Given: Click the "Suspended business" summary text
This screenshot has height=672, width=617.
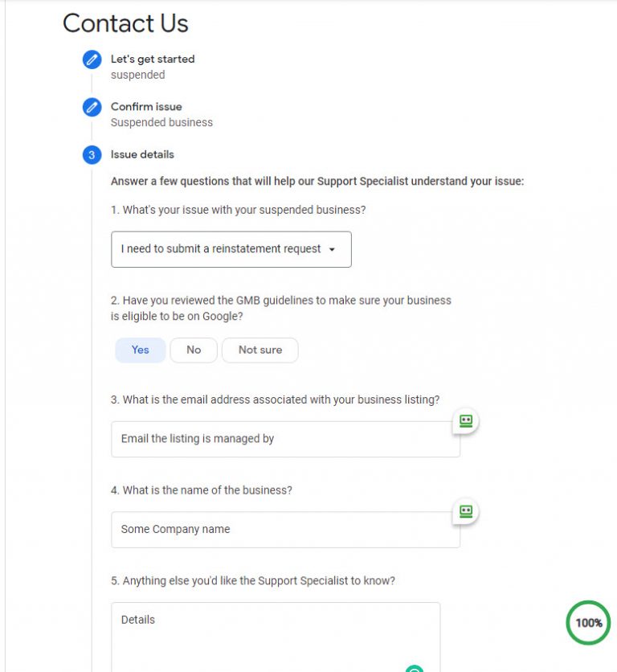Looking at the screenshot, I should [161, 122].
